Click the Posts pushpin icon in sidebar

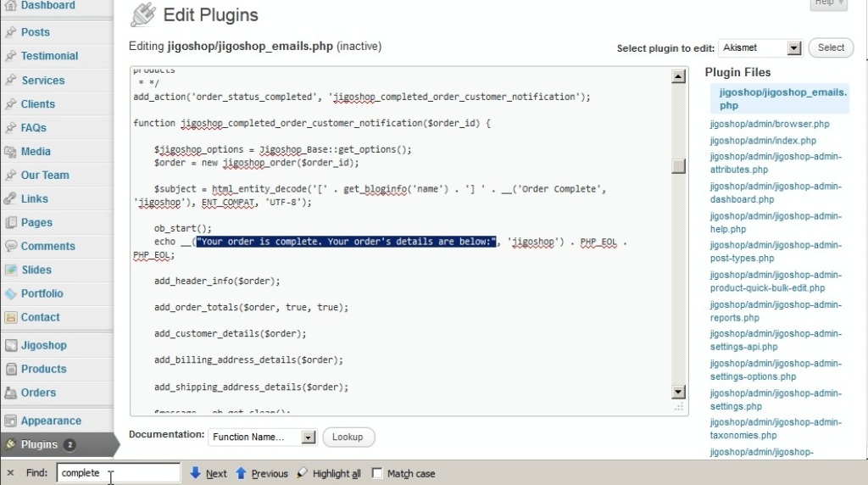(11, 32)
